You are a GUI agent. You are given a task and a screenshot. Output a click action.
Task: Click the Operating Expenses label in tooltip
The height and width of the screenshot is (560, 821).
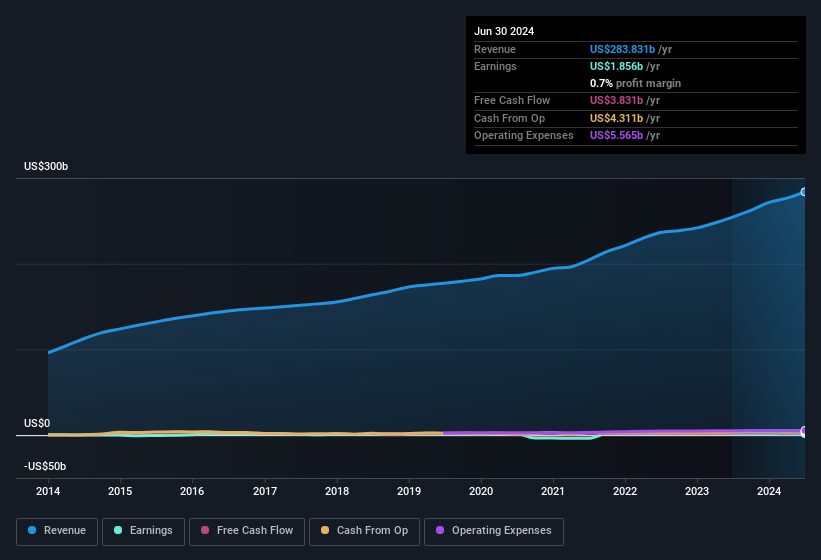[524, 135]
